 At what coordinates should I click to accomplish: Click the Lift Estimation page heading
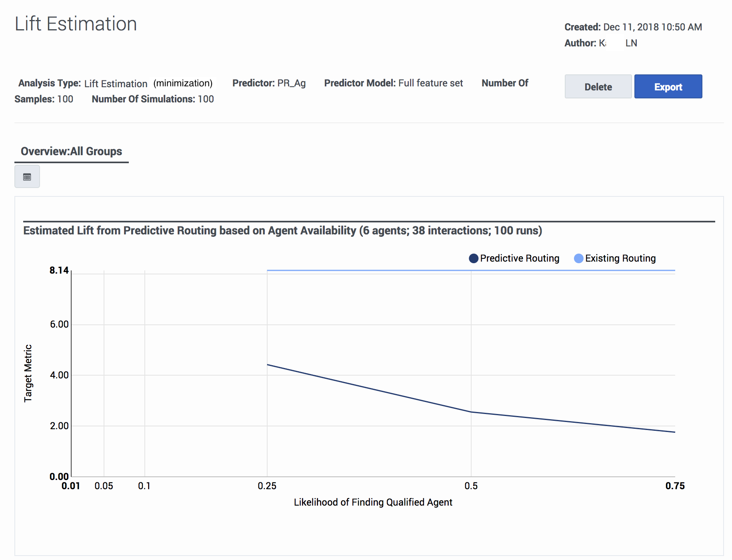tap(76, 24)
